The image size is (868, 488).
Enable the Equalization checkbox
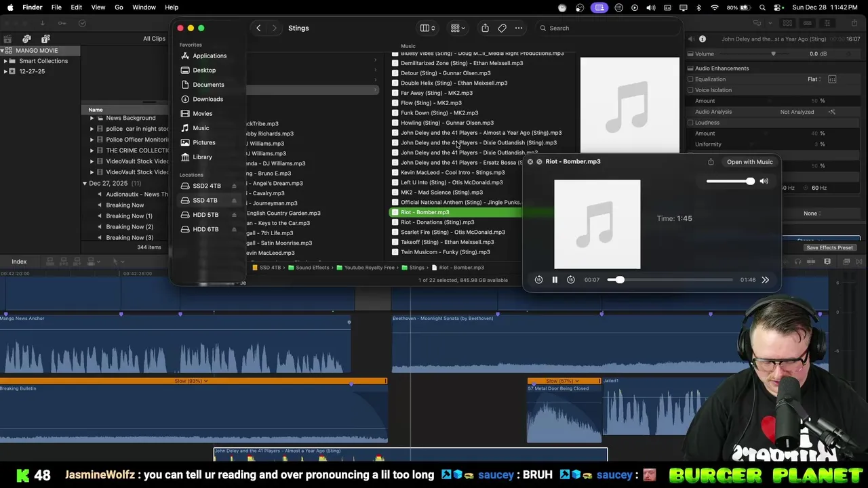pyautogui.click(x=690, y=79)
